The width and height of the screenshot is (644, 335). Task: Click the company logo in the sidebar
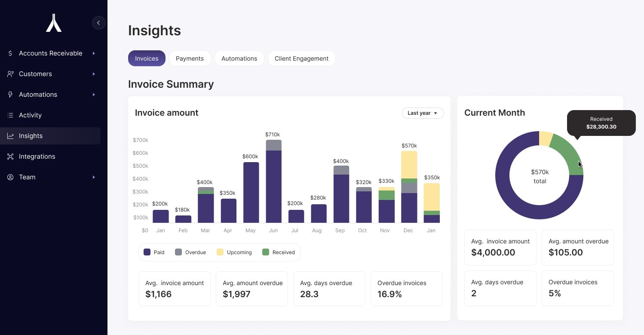coord(54,23)
